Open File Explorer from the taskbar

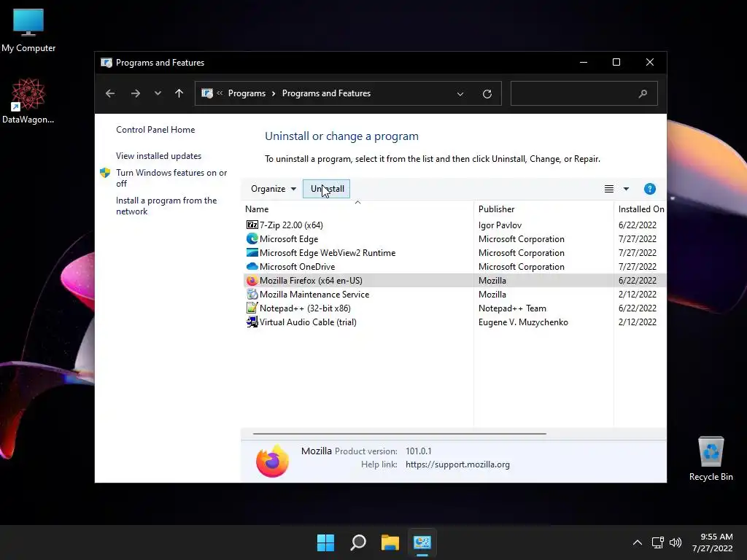tap(390, 542)
